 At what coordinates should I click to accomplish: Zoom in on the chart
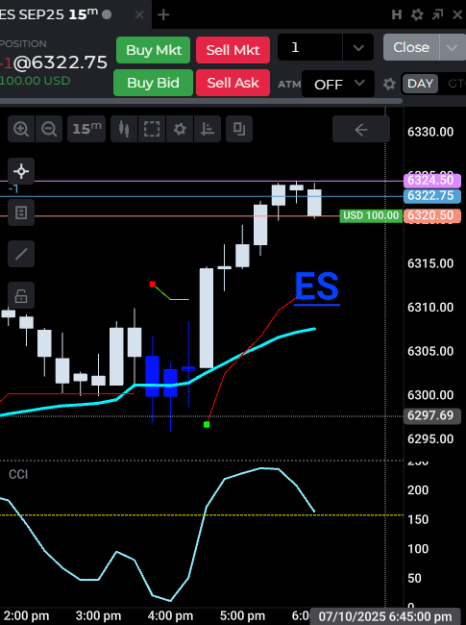click(21, 129)
